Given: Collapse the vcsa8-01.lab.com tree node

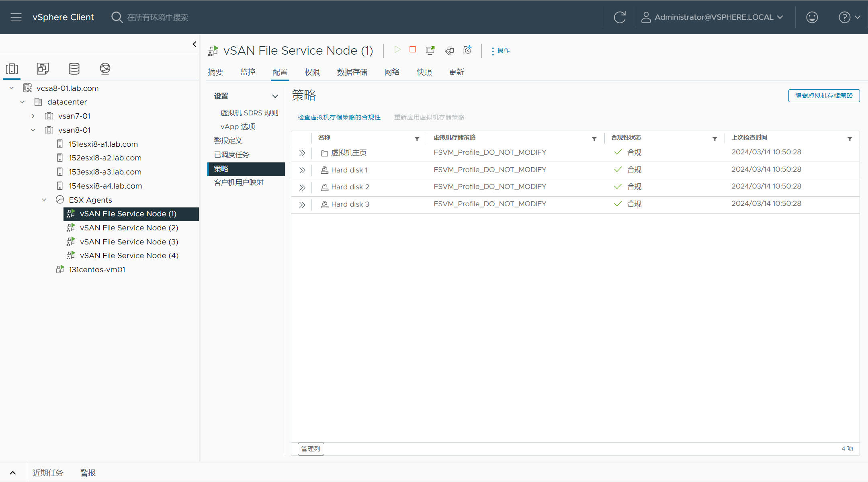Looking at the screenshot, I should pyautogui.click(x=12, y=88).
